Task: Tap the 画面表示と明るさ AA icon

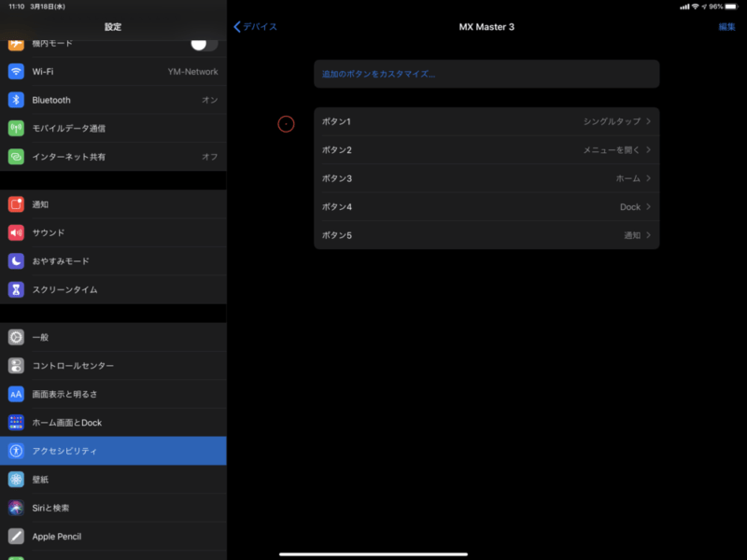Action: tap(16, 394)
